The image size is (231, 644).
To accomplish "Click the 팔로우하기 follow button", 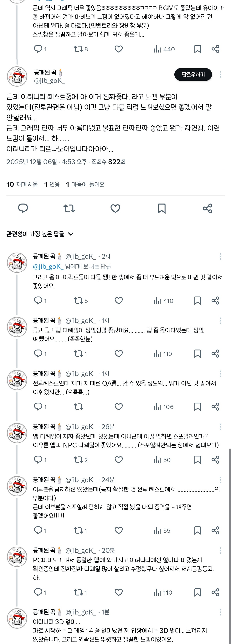I will 193,74.
